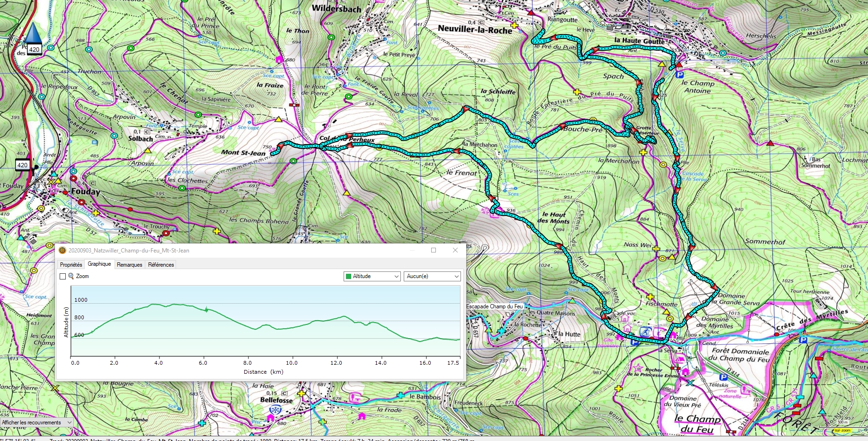Click the blue north arrow compass icon

(33, 33)
